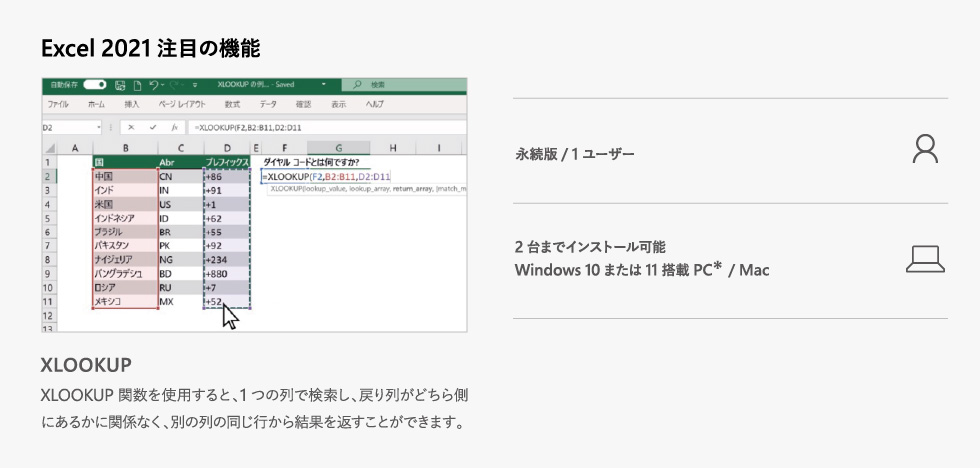This screenshot has height=468, width=980.
Task: Open the file name dropdown next to Saved
Action: pos(324,84)
